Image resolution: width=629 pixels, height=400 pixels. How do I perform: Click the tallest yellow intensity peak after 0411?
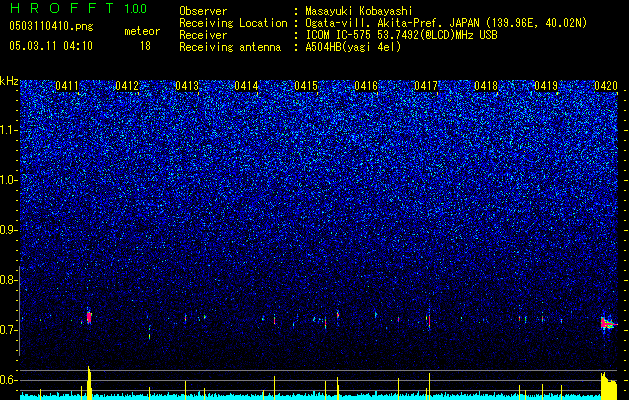tap(89, 383)
